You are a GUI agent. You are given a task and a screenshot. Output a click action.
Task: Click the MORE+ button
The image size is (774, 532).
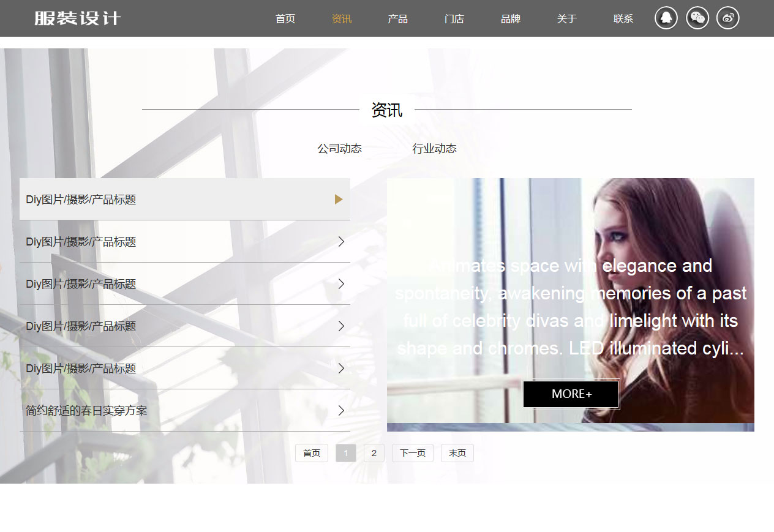pyautogui.click(x=571, y=394)
